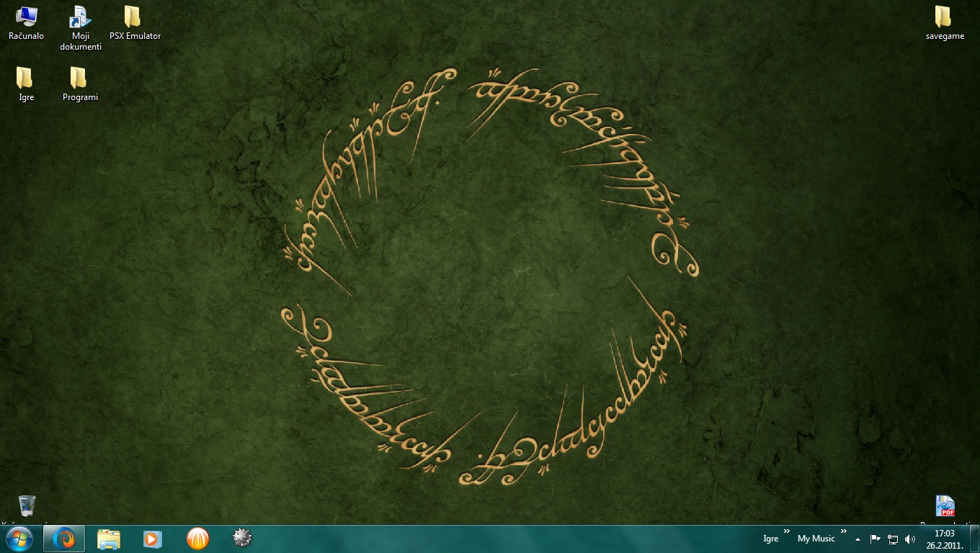Show hidden tray icons arrow
The height and width of the screenshot is (553, 980).
coord(857,539)
